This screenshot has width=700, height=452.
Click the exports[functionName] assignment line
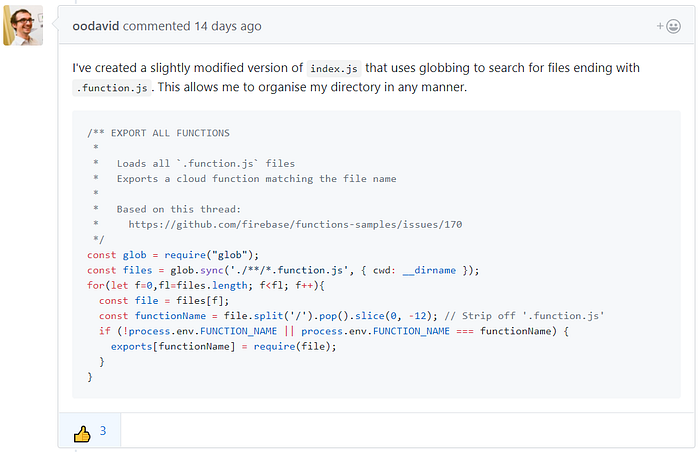223,347
